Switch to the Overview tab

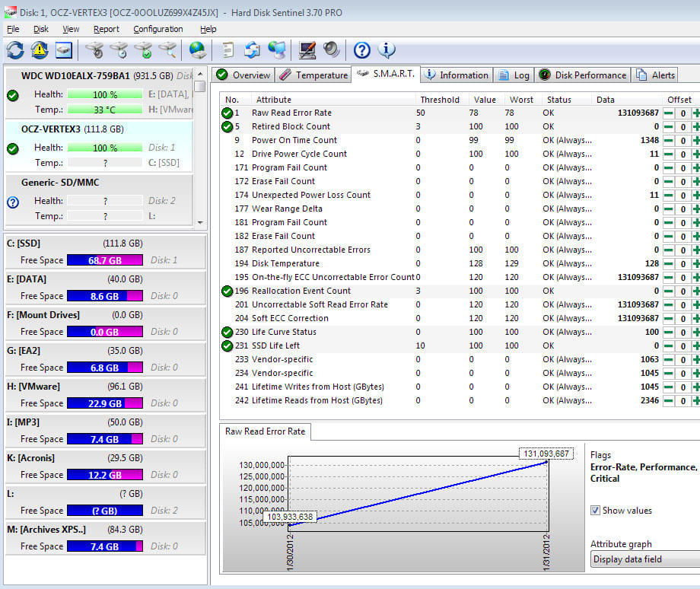243,75
